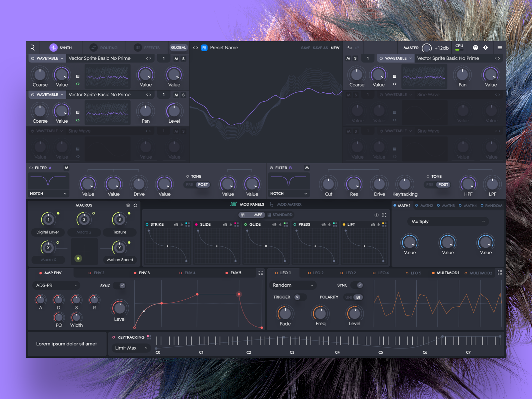Click the STRIKE curve preset folder icon
The height and width of the screenshot is (399, 532).
point(176,224)
